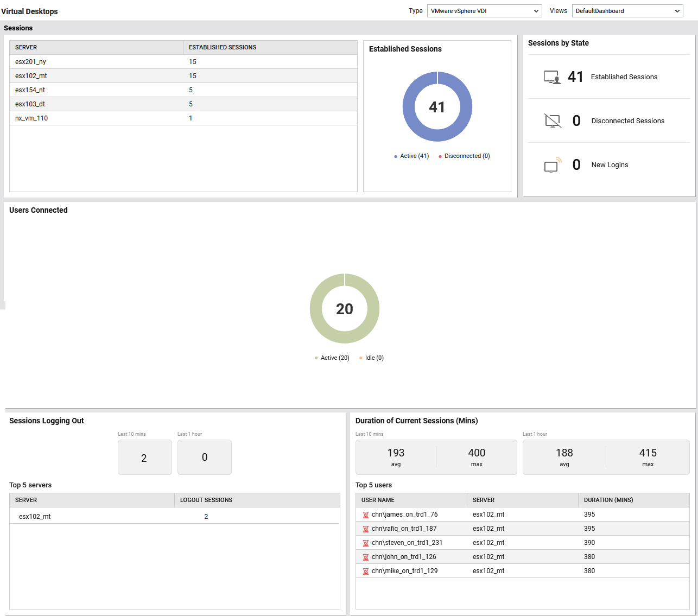Image resolution: width=698 pixels, height=616 pixels.
Task: Click the 2 logout sessions count for esx102_mt
Action: (206, 516)
